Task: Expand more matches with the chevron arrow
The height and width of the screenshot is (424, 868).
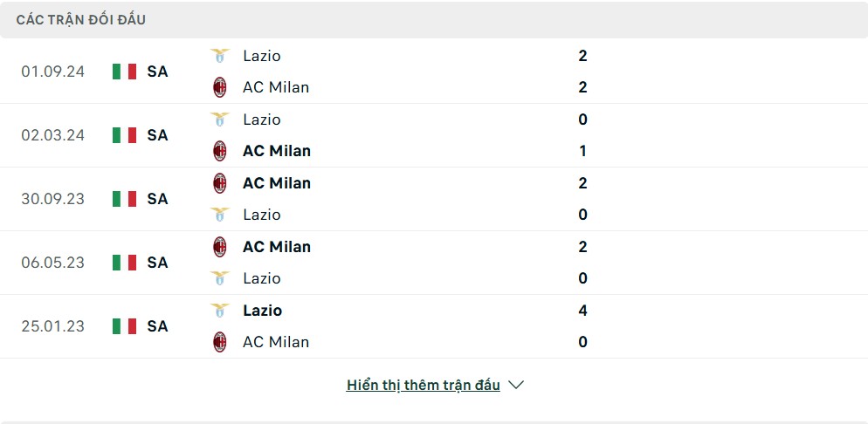Action: [516, 385]
